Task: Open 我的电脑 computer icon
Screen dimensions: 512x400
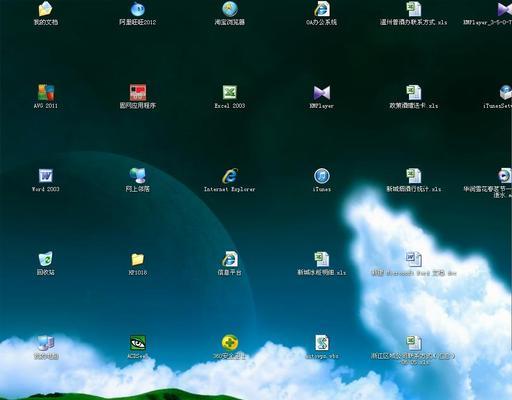Action: point(46,343)
